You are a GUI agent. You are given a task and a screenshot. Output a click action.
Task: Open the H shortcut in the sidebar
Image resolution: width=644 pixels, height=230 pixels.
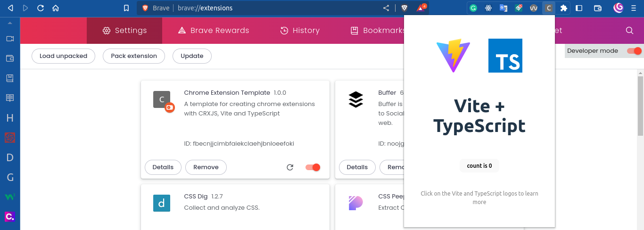(10, 118)
